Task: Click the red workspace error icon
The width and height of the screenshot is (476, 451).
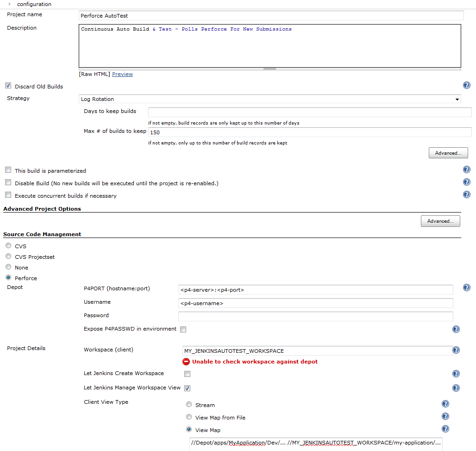Action: coord(186,362)
